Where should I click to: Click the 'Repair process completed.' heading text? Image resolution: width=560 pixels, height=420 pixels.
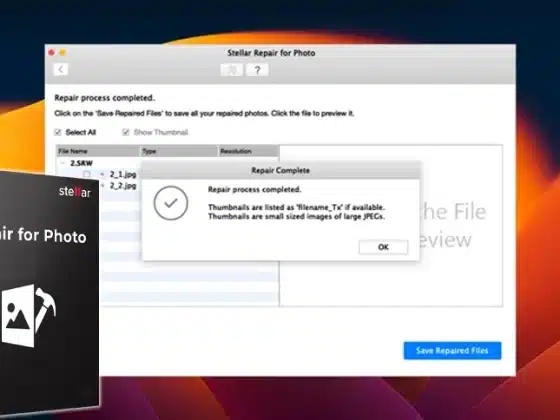tap(104, 98)
